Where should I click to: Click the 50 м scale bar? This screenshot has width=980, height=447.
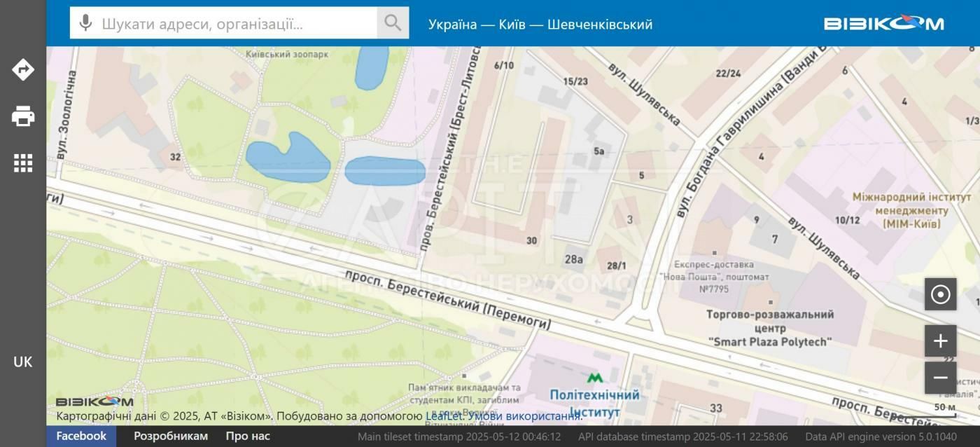[944, 409]
